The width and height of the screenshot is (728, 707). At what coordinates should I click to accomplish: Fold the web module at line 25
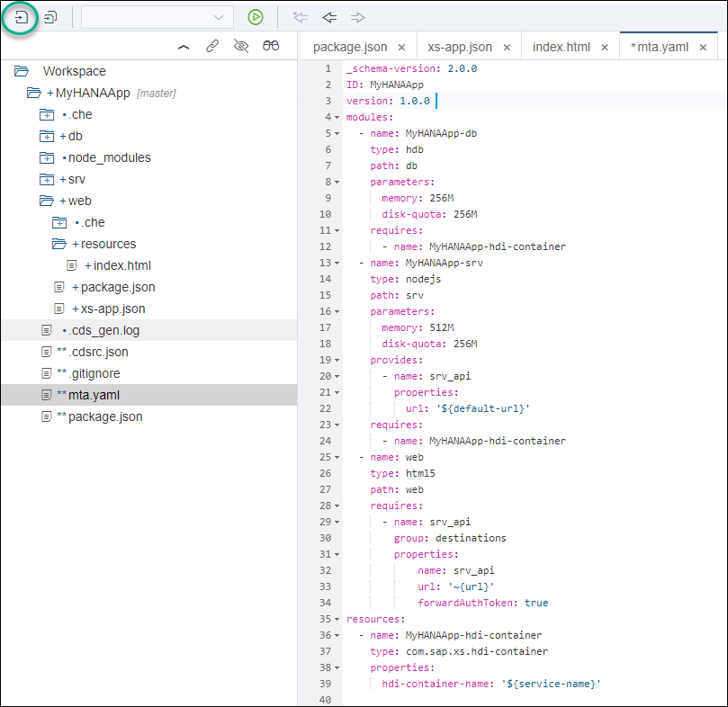coord(337,458)
